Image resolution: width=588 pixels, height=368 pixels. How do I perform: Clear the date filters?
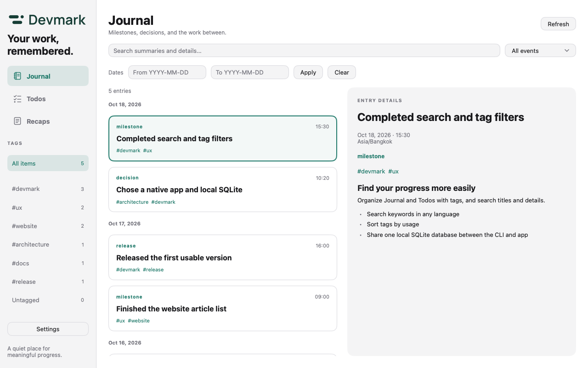coord(342,72)
